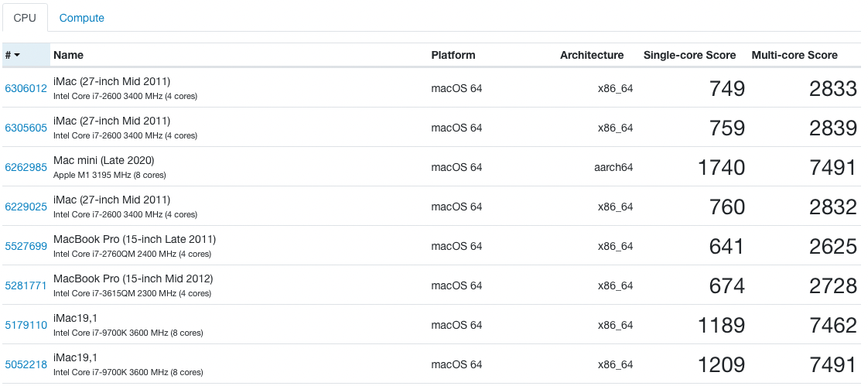The width and height of the screenshot is (868, 386).
Task: Open benchmark result 5179110
Action: pos(26,325)
